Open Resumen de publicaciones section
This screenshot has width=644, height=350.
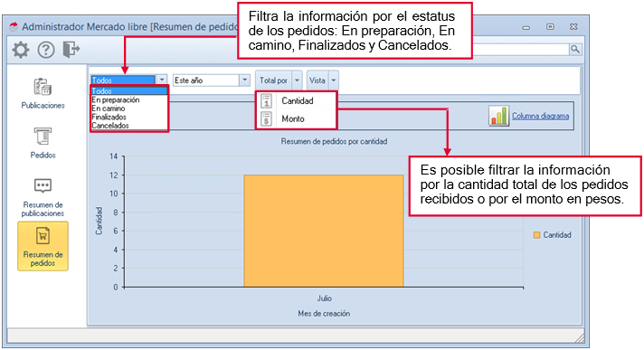tap(43, 197)
